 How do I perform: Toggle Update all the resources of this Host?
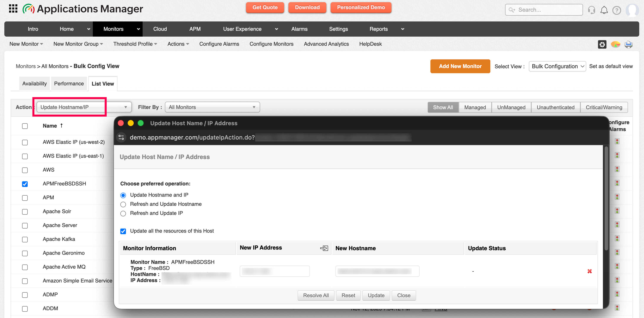click(x=123, y=231)
